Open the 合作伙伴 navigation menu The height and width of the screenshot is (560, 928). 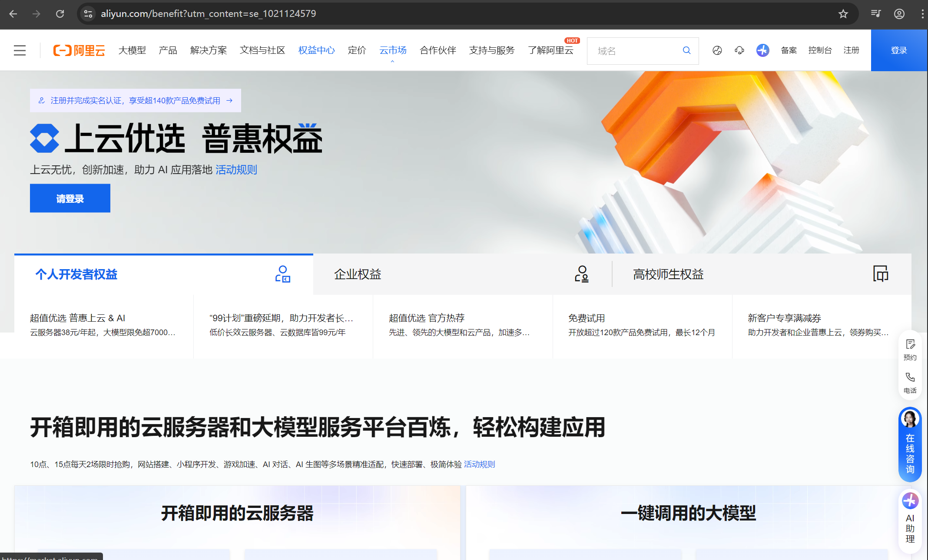click(x=438, y=50)
